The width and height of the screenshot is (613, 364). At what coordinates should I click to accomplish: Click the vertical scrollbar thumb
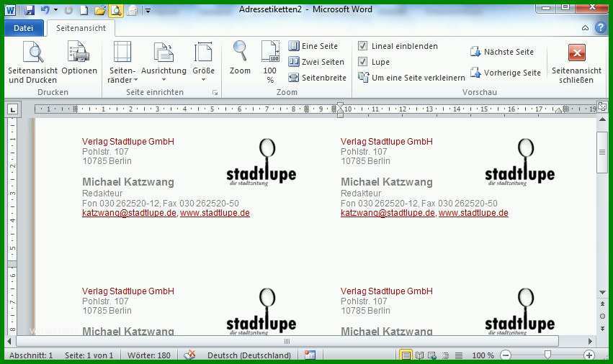pos(602,152)
